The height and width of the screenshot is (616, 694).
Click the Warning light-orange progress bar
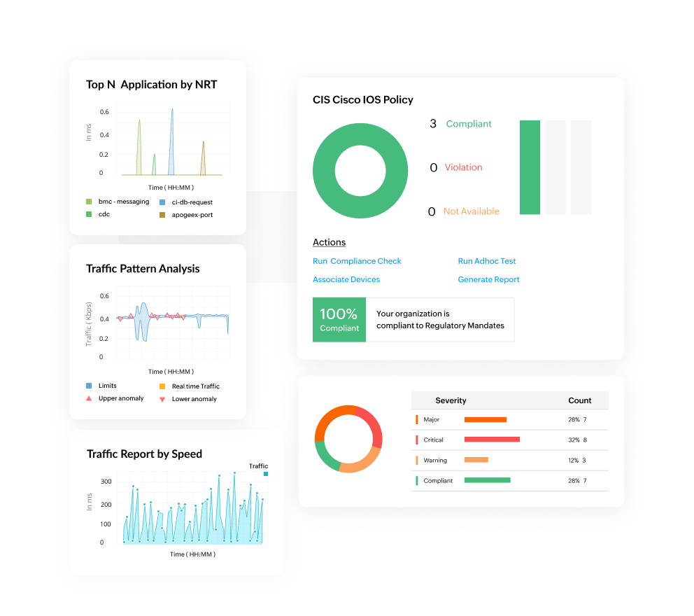pyautogui.click(x=476, y=460)
